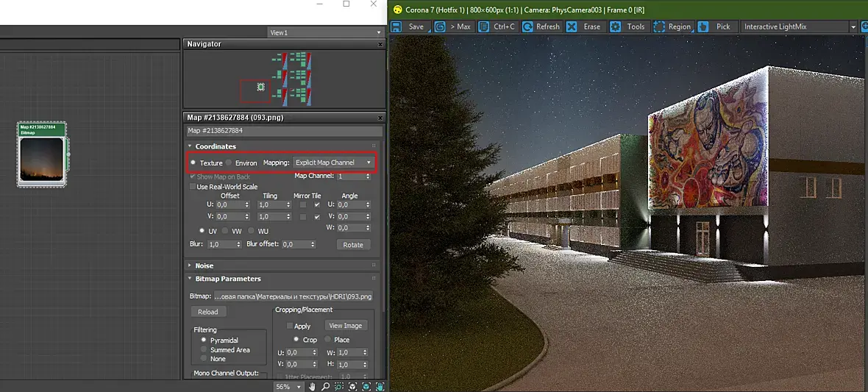Open the View1 tab dropdown

325,32
